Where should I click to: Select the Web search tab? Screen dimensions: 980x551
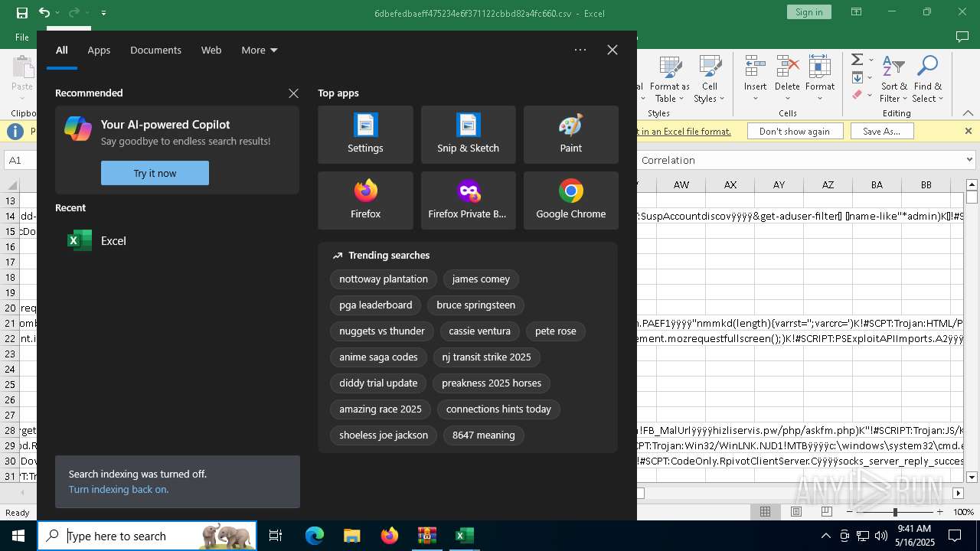coord(211,50)
